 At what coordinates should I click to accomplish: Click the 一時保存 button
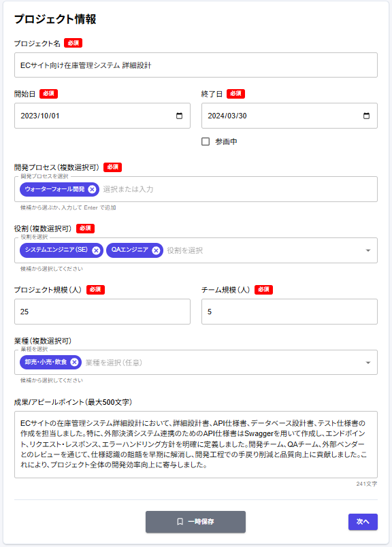195,522
